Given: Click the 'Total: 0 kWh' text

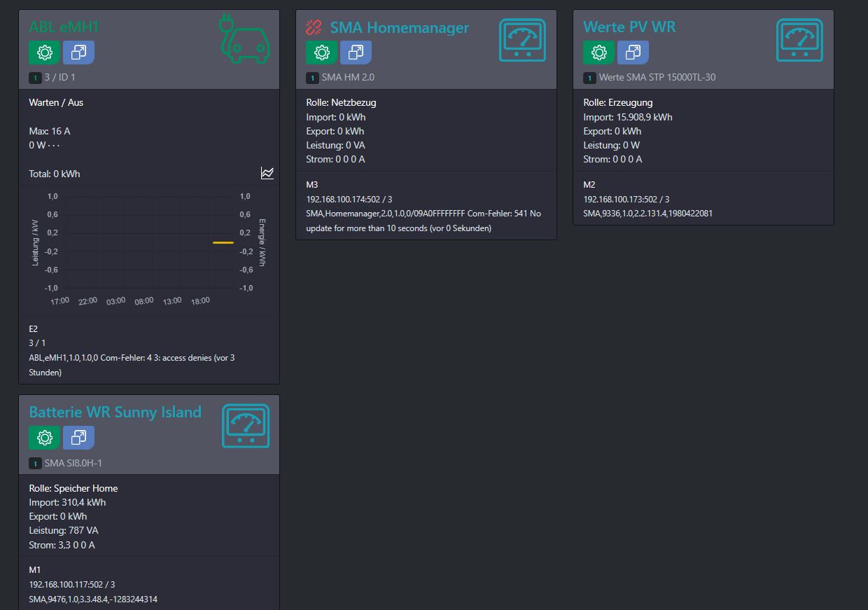Looking at the screenshot, I should point(55,174).
